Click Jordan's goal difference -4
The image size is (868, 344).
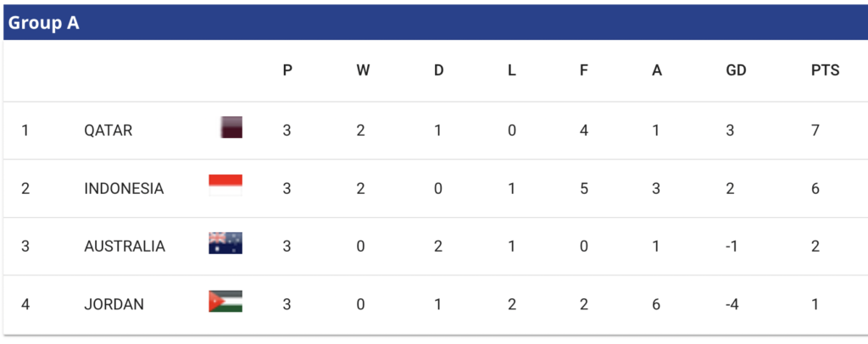click(x=732, y=305)
